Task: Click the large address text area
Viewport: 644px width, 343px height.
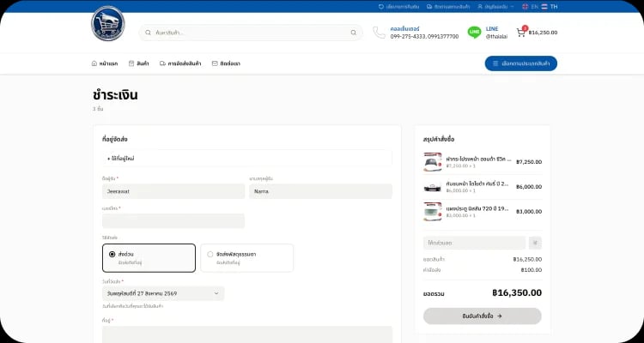Action: pos(247,334)
